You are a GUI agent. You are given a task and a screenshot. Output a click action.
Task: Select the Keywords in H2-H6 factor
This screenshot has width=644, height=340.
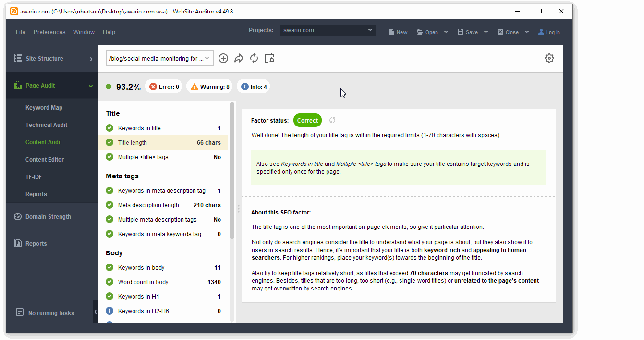[x=163, y=311]
